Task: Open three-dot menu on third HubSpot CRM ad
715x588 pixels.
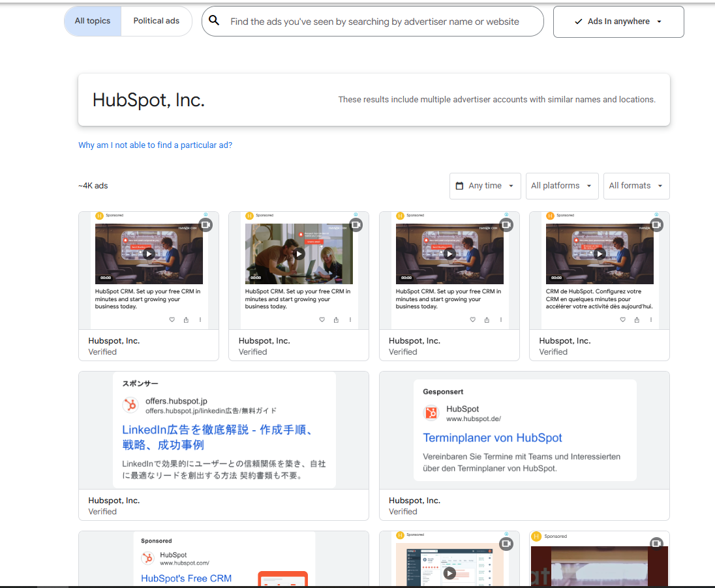Action: pyautogui.click(x=500, y=319)
